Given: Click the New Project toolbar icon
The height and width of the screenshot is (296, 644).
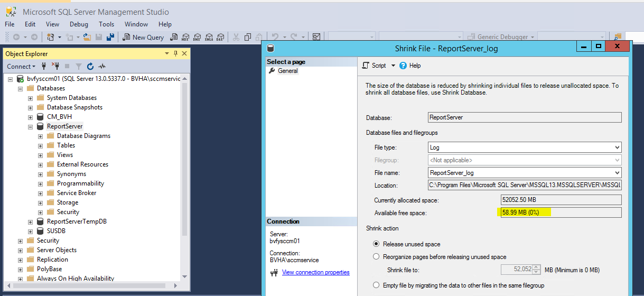Looking at the screenshot, I should point(51,37).
